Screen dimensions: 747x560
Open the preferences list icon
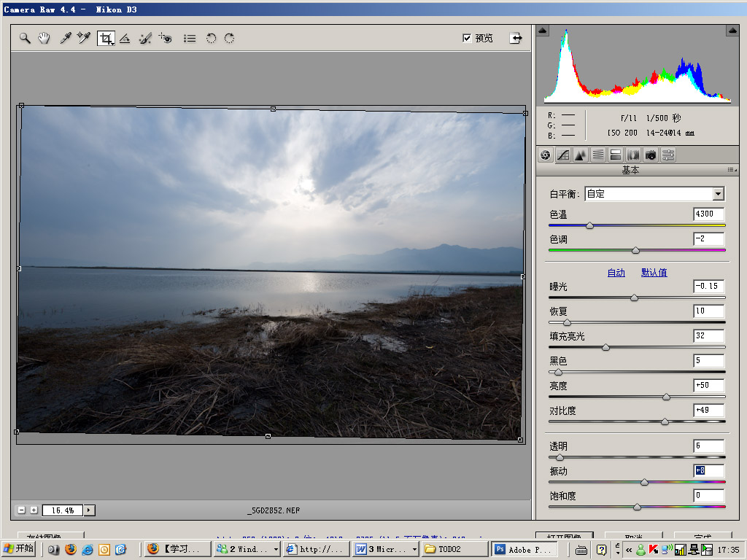click(190, 39)
